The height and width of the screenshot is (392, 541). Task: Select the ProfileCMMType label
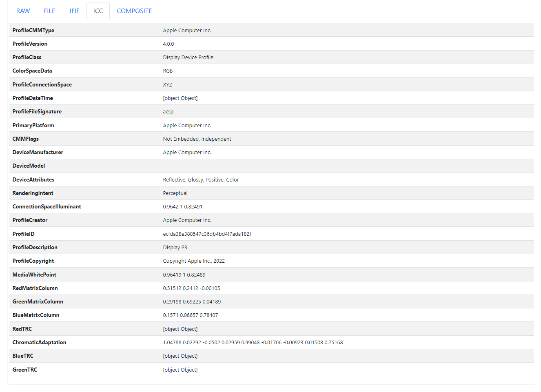point(33,31)
